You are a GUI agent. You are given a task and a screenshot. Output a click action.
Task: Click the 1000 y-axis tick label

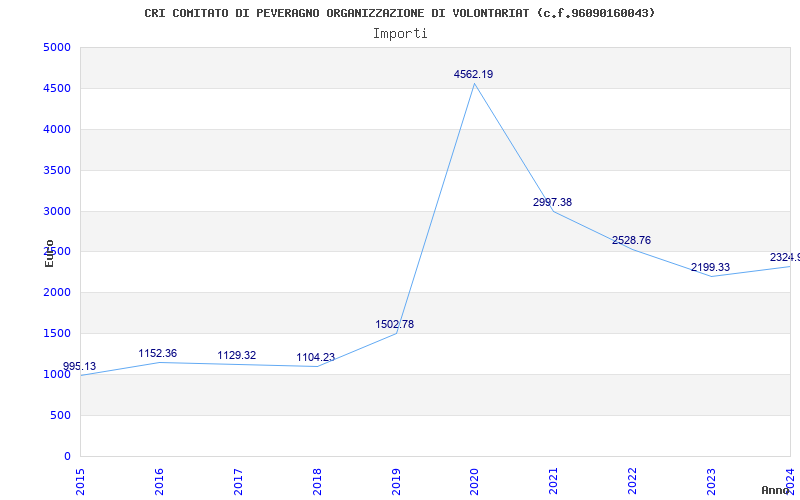[57, 374]
